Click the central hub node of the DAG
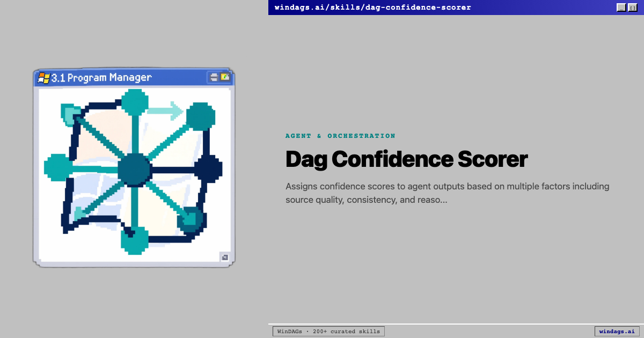Screen dimensions: 644x338 pos(134,169)
